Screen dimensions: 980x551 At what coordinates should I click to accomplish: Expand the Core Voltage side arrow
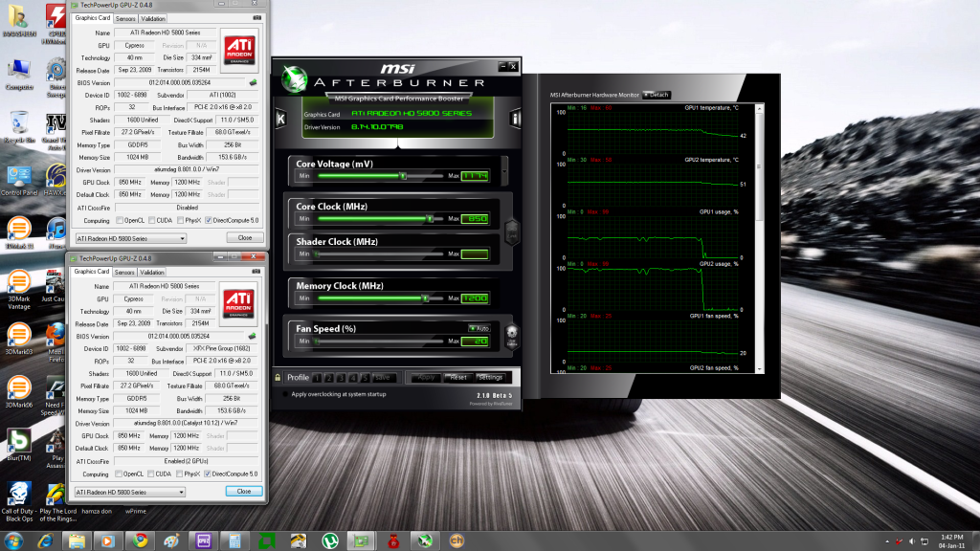point(504,170)
